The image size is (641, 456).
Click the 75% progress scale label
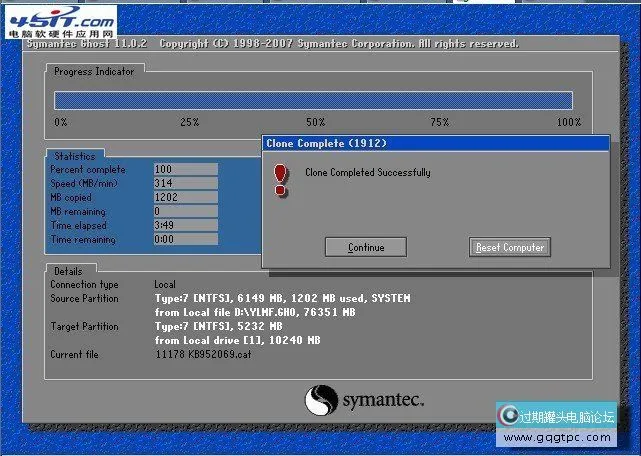tap(439, 122)
